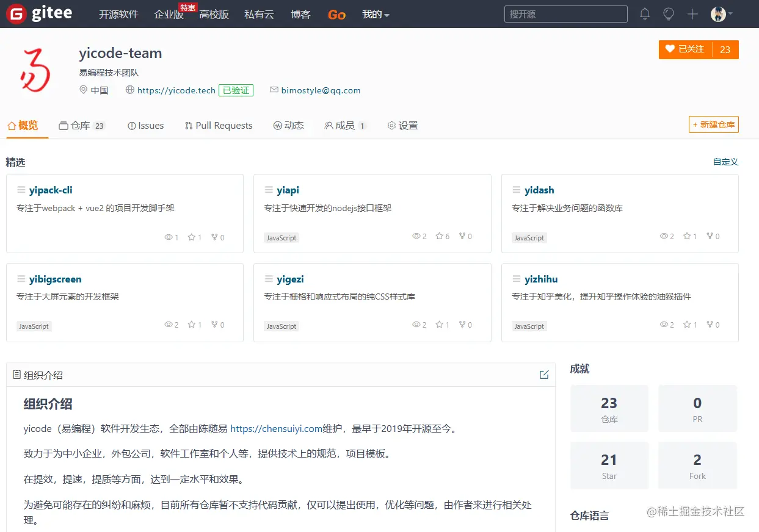Click the bimostyle@qq.com email link

[x=321, y=90]
